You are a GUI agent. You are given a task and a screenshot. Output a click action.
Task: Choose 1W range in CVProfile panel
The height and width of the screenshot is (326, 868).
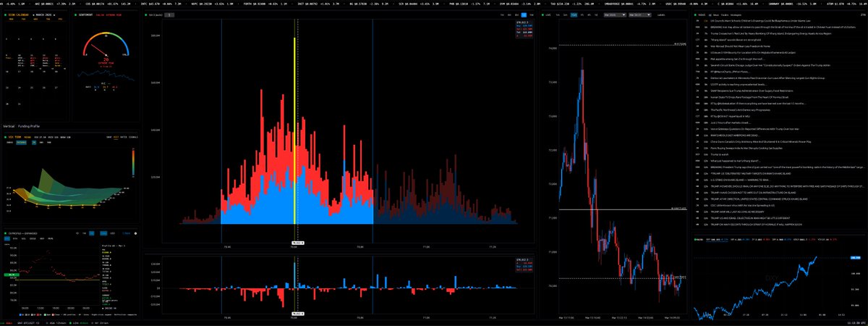pos(85,233)
